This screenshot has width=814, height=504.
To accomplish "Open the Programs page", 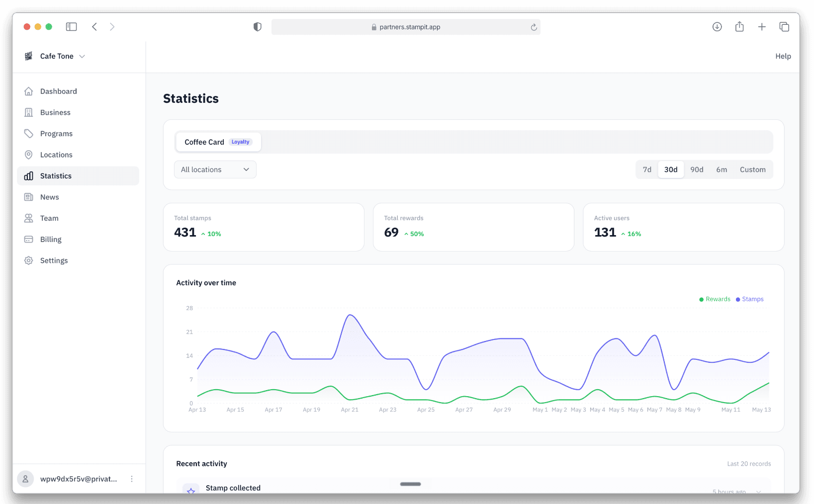I will (x=78, y=134).
